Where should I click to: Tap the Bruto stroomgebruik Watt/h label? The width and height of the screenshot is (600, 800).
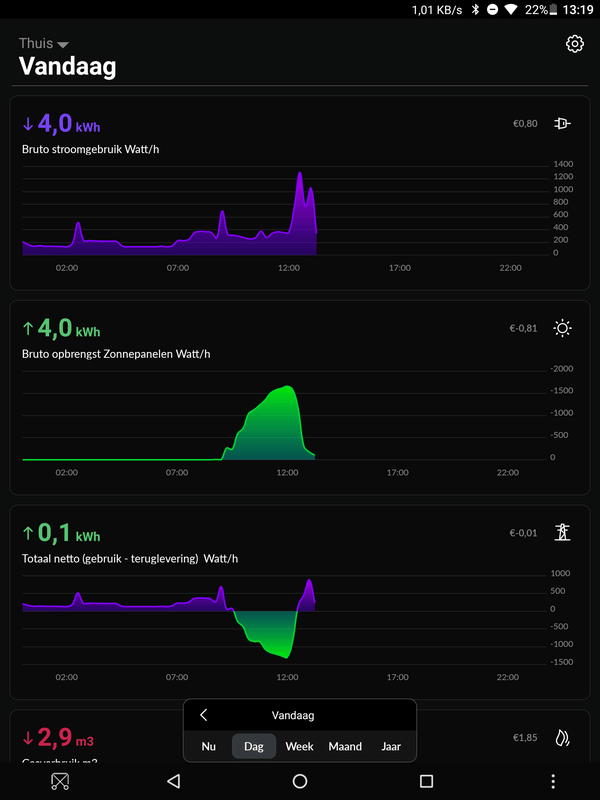tap(90, 149)
